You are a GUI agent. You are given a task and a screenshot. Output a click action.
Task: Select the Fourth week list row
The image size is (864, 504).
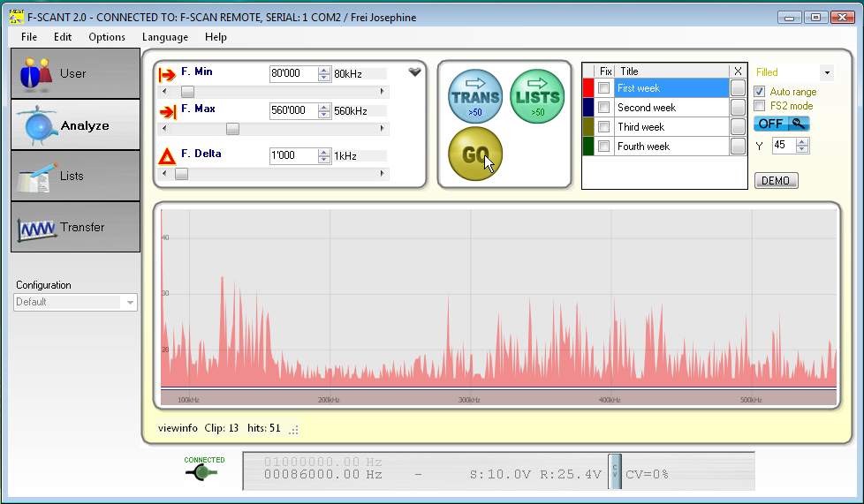[x=671, y=146]
